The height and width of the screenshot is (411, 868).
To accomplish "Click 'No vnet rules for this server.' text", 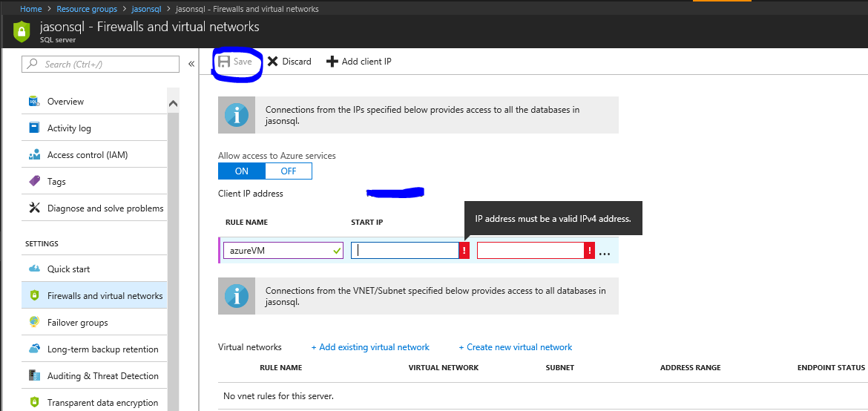I will coord(278,396).
